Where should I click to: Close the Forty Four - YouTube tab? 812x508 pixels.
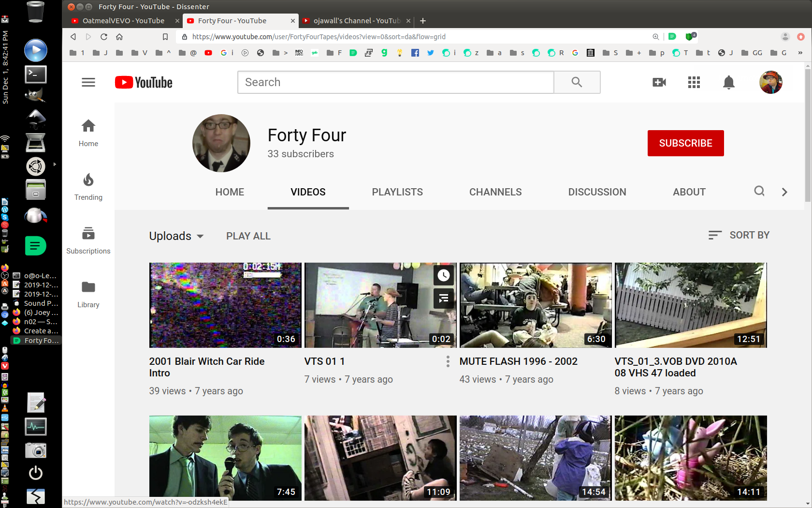[x=293, y=21]
